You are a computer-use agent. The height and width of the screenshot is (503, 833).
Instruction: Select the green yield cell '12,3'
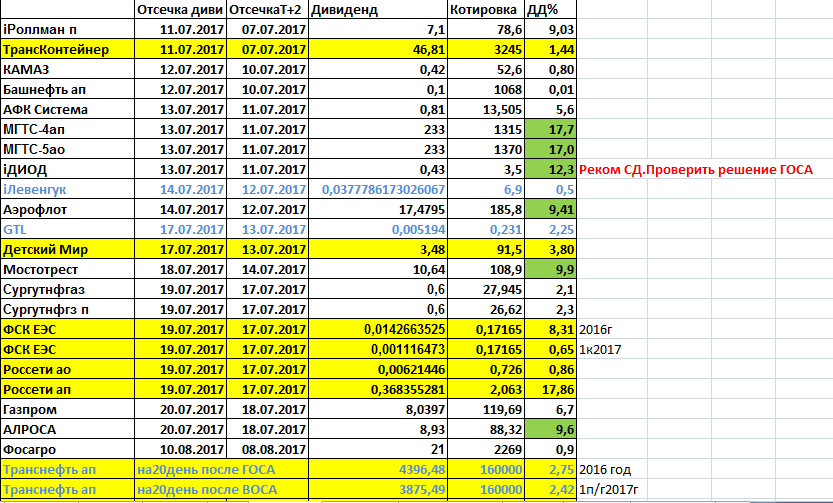pos(550,169)
